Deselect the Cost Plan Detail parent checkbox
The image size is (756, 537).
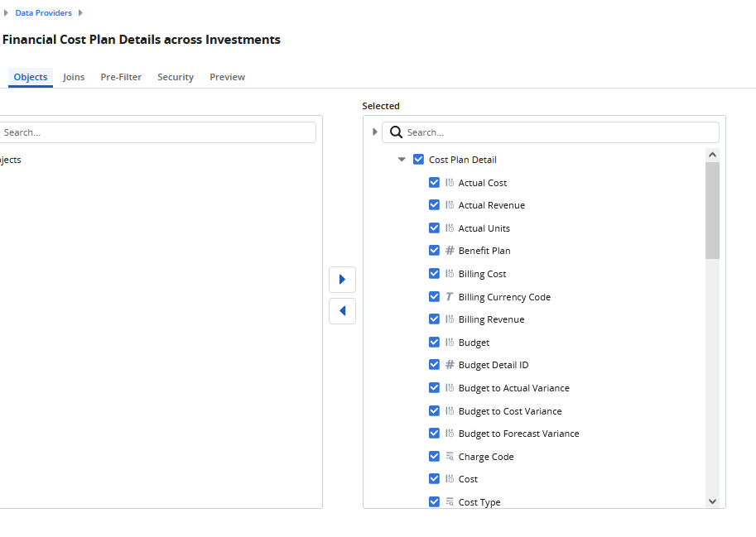(418, 160)
